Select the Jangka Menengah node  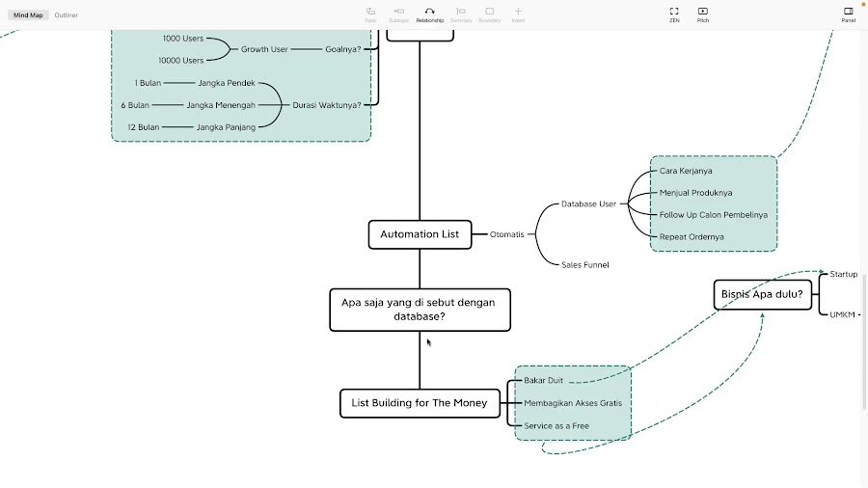(220, 105)
